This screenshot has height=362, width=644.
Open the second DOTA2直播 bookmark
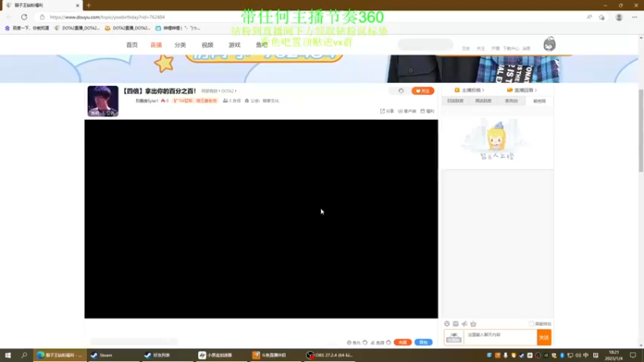tap(127, 28)
